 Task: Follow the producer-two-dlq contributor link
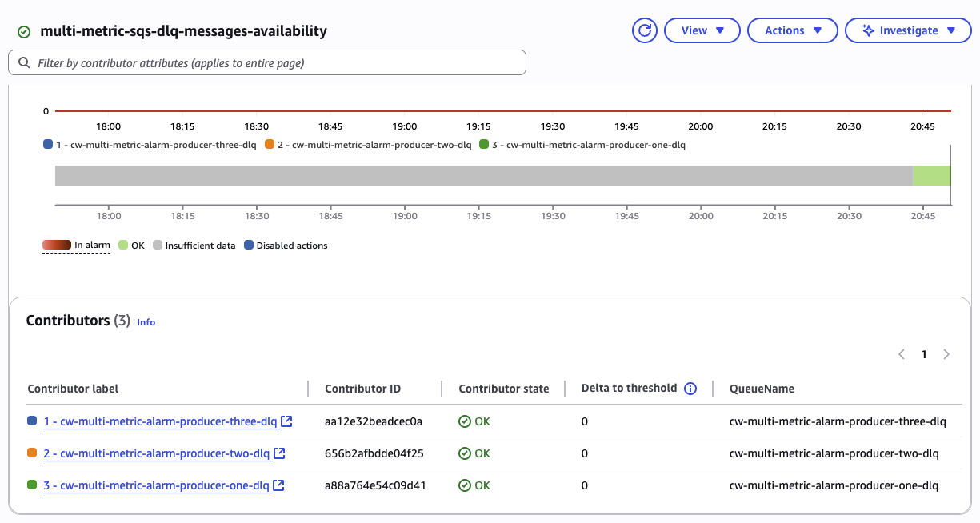click(155, 453)
